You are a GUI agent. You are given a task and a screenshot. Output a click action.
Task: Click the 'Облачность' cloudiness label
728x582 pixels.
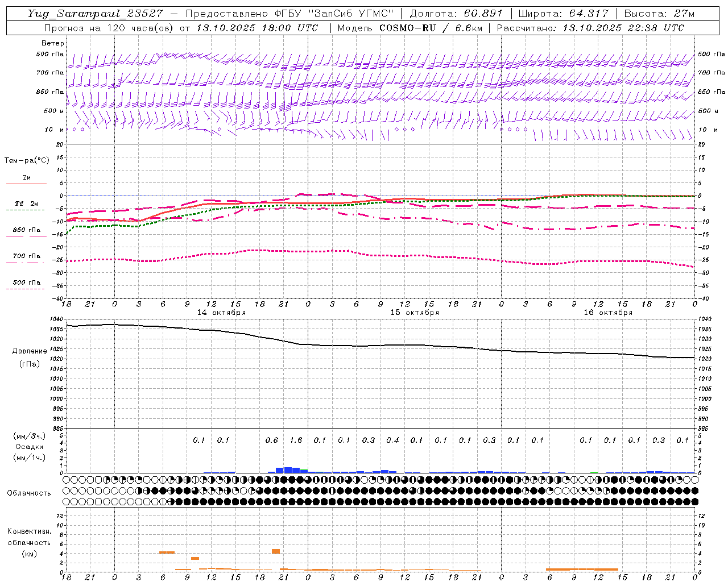pos(29,493)
